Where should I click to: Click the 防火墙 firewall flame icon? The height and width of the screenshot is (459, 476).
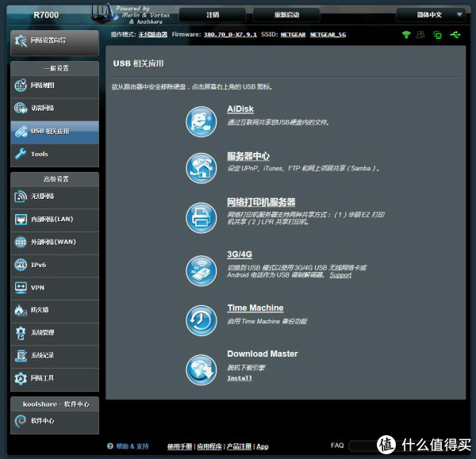(x=20, y=310)
